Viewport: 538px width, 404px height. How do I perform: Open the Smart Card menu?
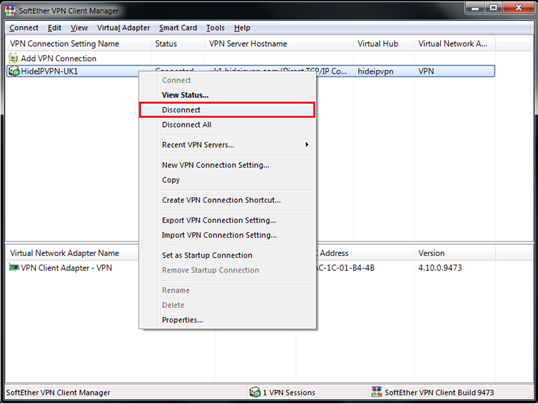point(178,28)
